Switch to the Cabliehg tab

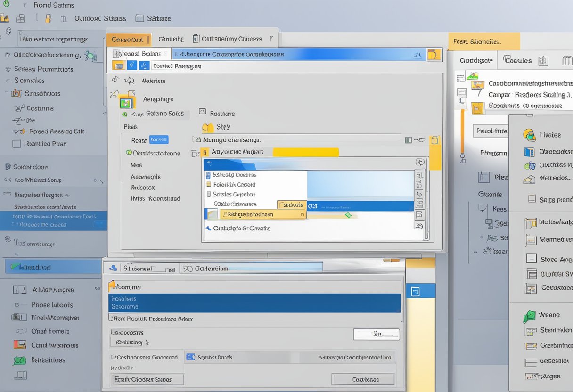point(171,39)
